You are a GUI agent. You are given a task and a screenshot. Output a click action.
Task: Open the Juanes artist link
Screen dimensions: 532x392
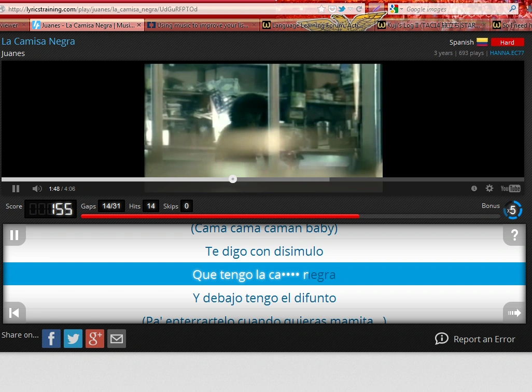[x=13, y=53]
